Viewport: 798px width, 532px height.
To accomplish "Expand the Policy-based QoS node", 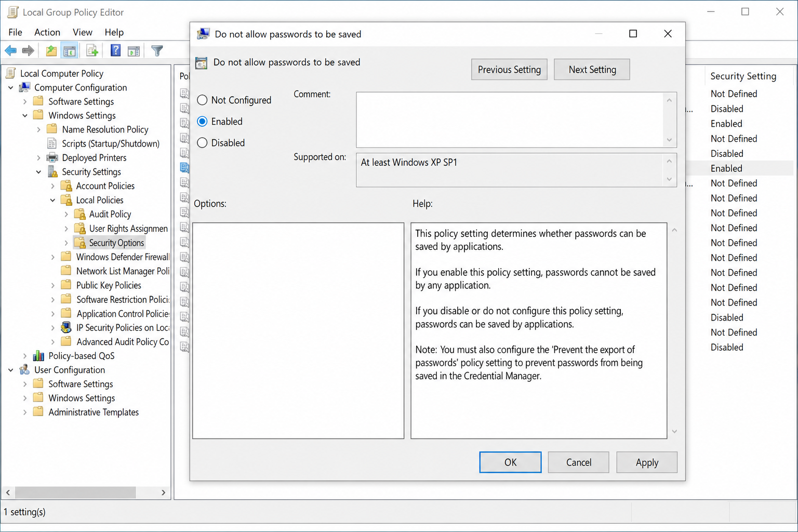I will click(25, 356).
